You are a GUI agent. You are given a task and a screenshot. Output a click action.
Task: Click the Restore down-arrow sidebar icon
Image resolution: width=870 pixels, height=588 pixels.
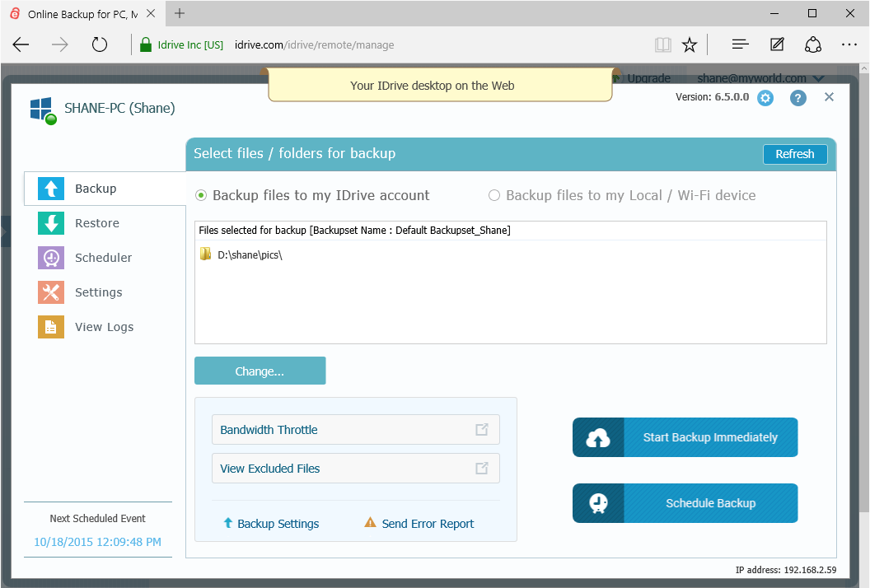pos(51,223)
